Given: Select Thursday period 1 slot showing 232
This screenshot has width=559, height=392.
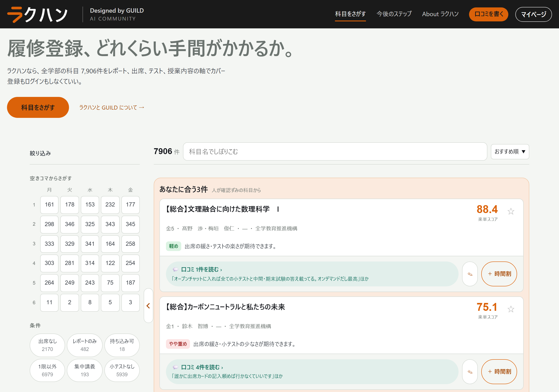Looking at the screenshot, I should pyautogui.click(x=110, y=205).
